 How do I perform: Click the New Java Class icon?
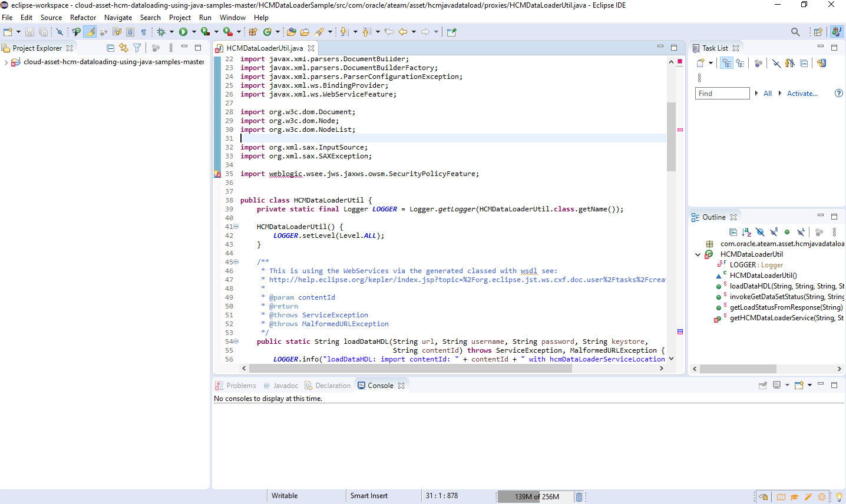pos(267,32)
